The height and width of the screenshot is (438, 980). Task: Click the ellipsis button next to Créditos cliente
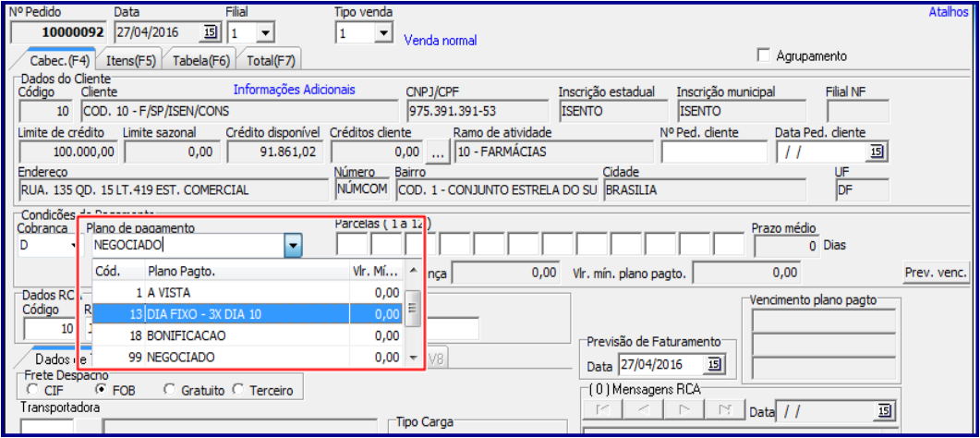pos(438,152)
